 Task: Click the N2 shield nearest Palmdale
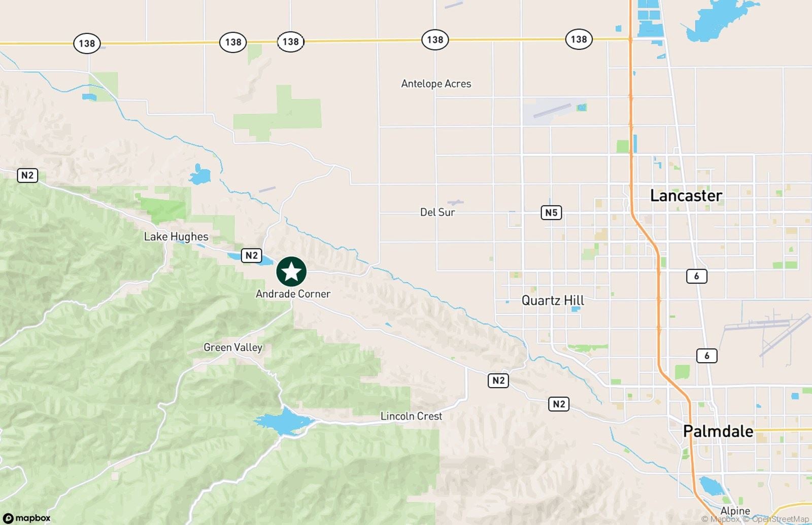point(559,404)
